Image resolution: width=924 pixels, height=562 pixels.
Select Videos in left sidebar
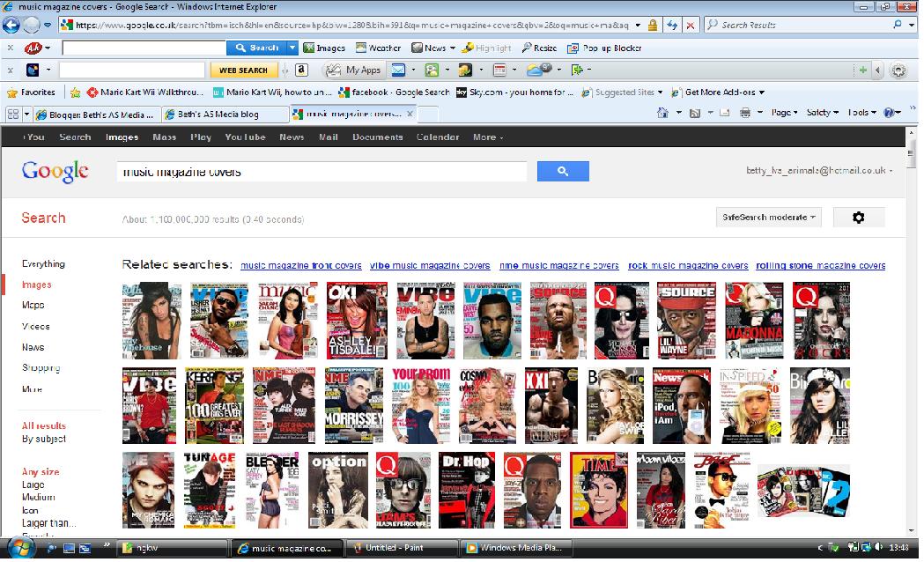[x=35, y=326]
